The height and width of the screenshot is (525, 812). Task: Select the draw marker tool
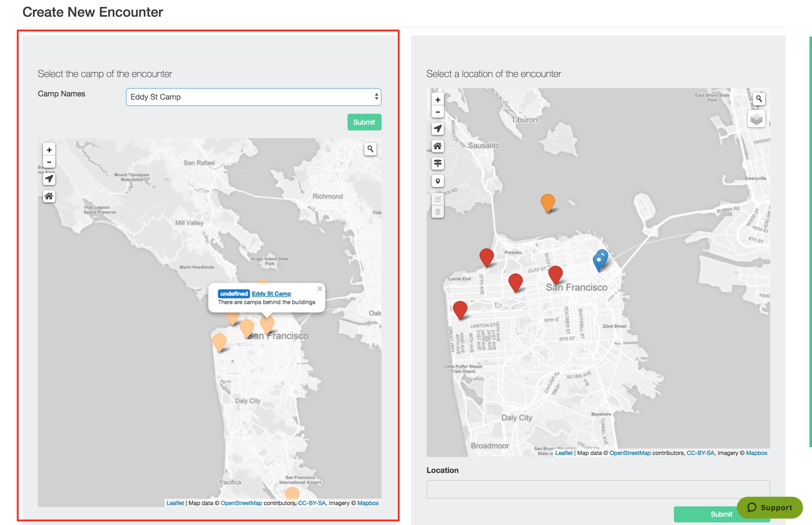point(437,181)
